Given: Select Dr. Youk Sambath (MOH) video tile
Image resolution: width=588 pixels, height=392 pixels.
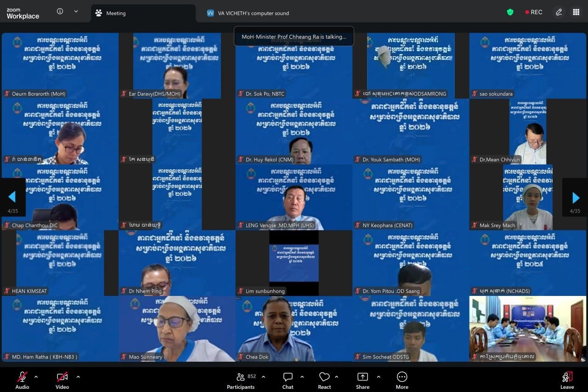Looking at the screenshot, I should click(411, 131).
